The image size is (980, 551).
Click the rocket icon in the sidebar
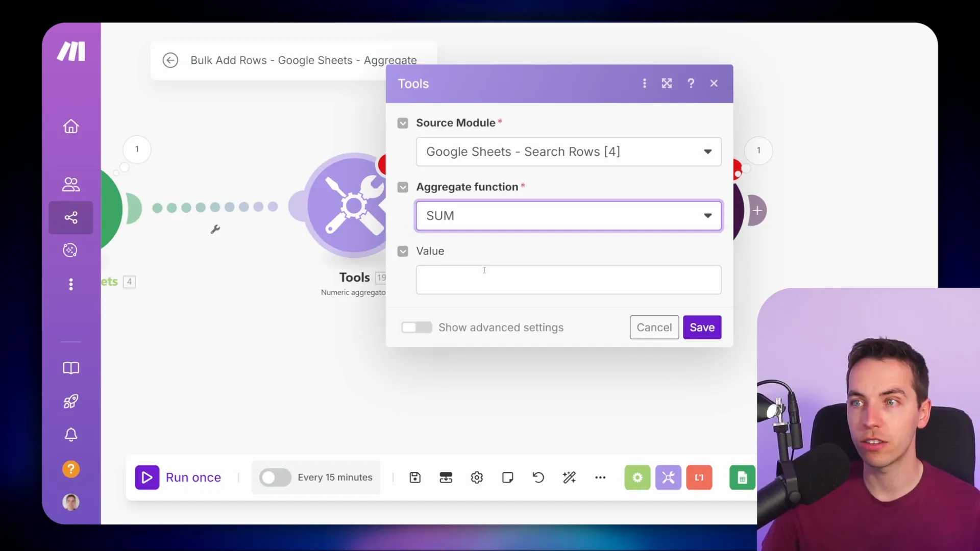pyautogui.click(x=71, y=402)
